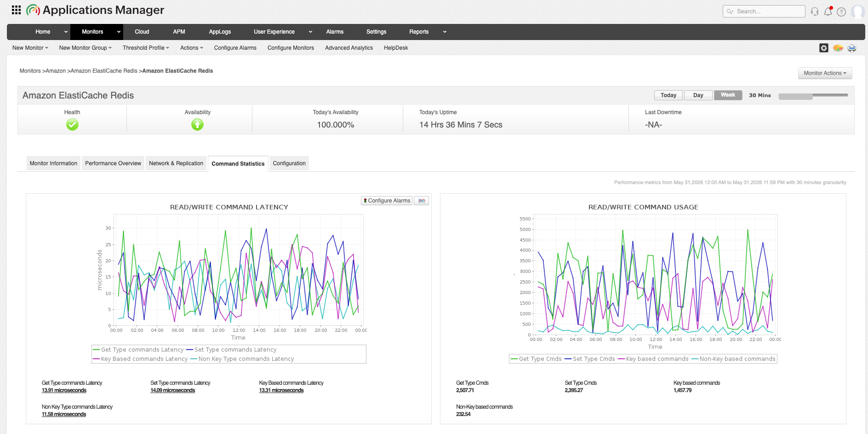Toggle Key Based commands Latency legend entry
The image size is (868, 434).
[x=140, y=359]
